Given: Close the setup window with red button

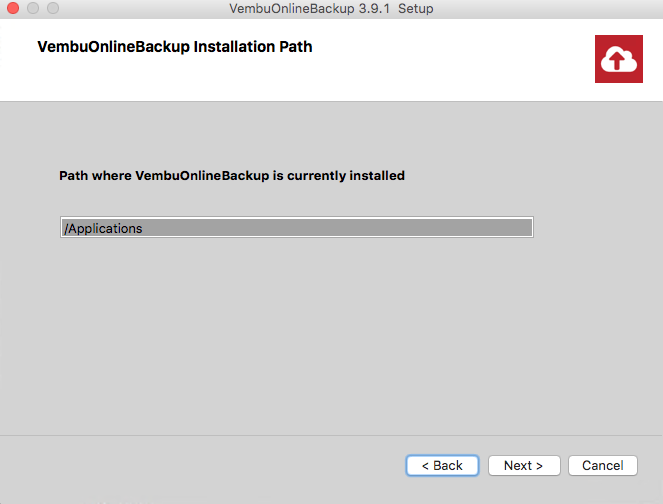Looking at the screenshot, I should [x=13, y=8].
